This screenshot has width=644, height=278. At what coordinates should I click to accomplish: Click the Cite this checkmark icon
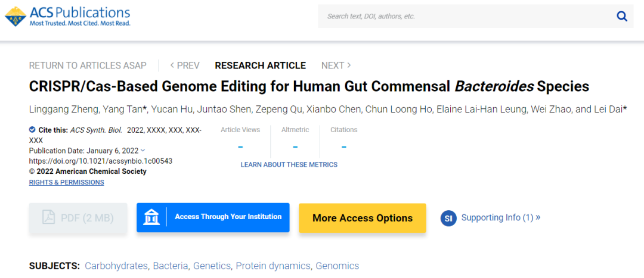click(32, 130)
